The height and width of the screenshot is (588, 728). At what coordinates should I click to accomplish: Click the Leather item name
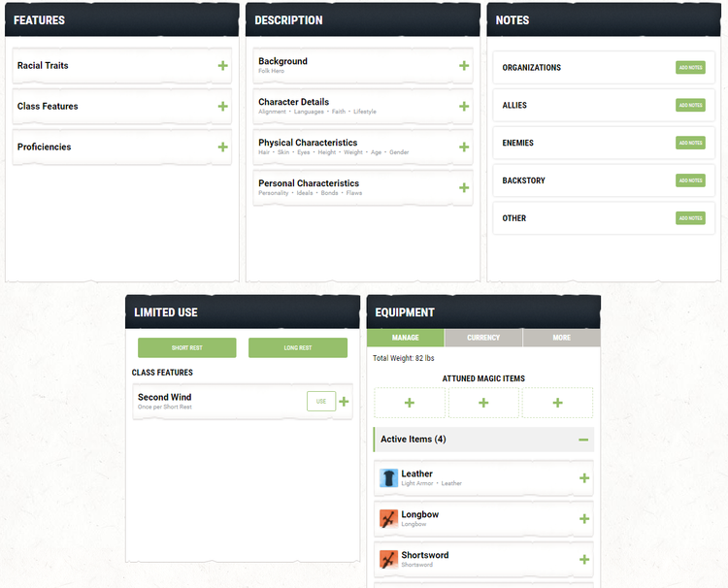click(x=417, y=474)
